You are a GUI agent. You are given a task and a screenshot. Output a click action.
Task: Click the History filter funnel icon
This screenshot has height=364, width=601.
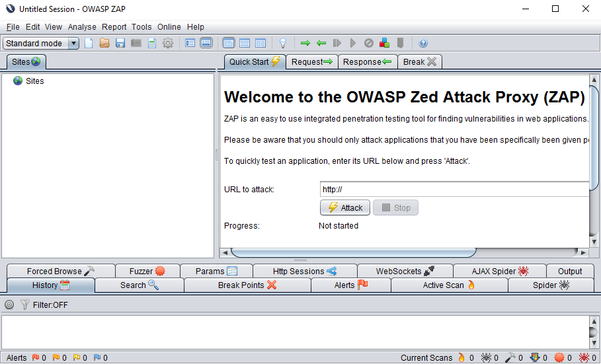24,305
